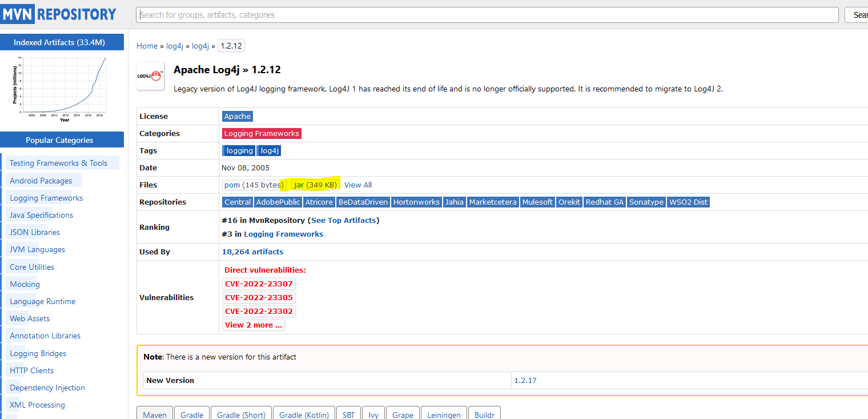Open the Hortonworks repository badge
Image resolution: width=868 pixels, height=419 pixels.
(x=417, y=202)
